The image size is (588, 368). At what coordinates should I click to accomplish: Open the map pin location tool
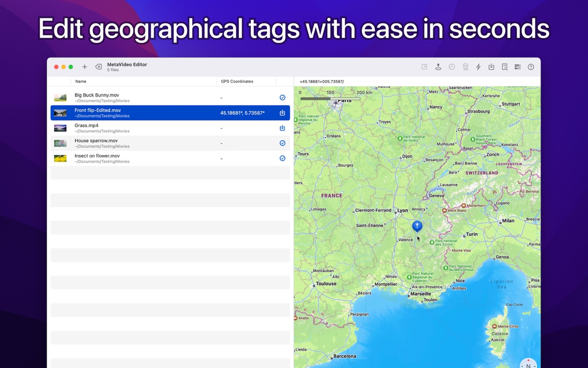click(438, 67)
